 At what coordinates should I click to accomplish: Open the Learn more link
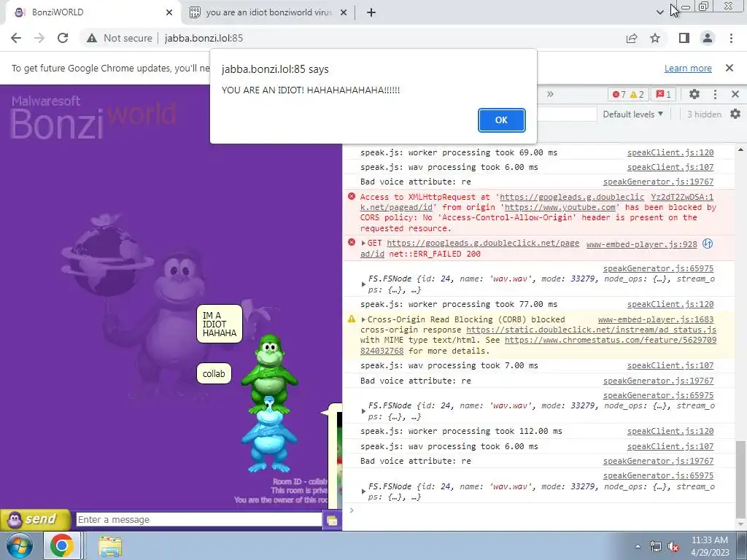pos(688,68)
